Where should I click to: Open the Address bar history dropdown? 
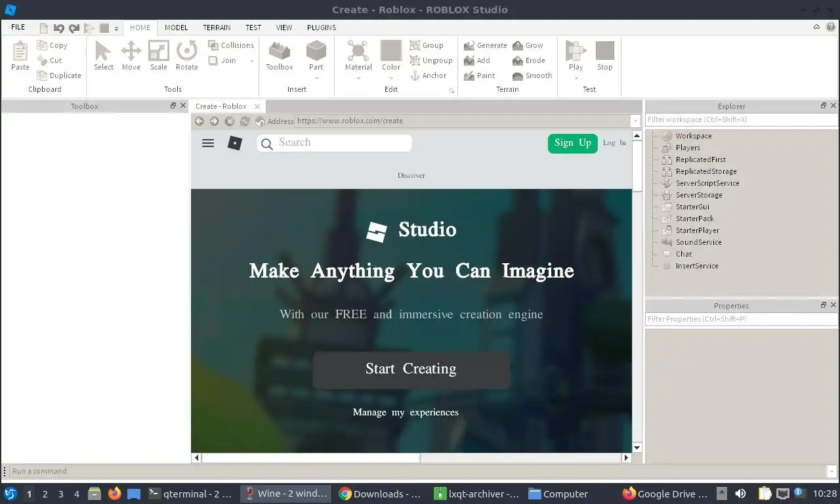[x=635, y=121]
